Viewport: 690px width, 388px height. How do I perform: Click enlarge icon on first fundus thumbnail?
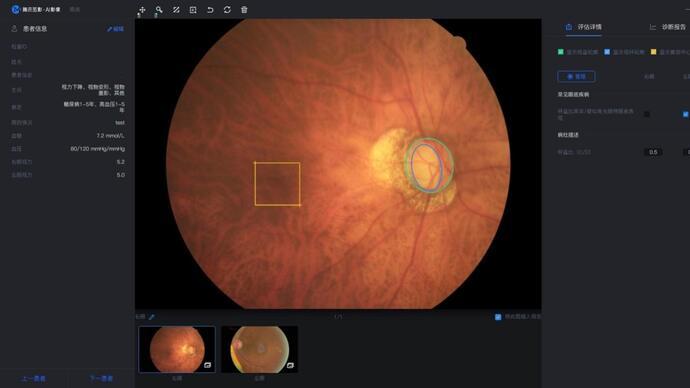[x=207, y=365]
